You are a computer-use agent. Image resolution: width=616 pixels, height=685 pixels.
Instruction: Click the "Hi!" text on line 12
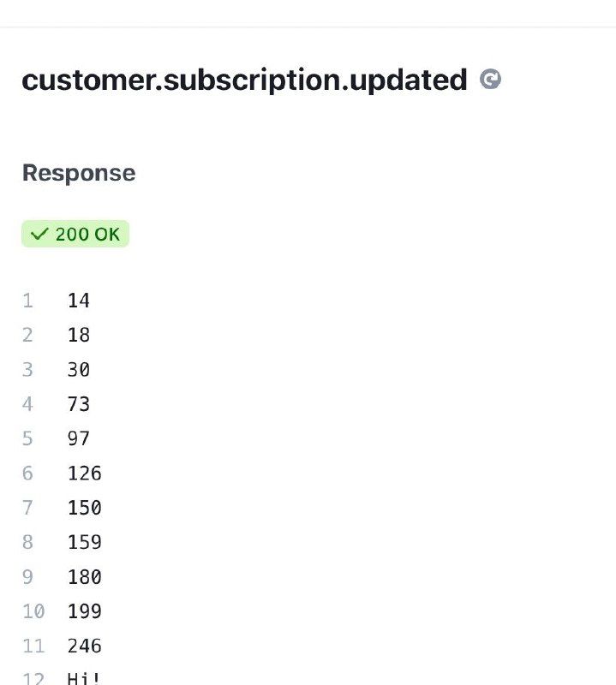[84, 678]
